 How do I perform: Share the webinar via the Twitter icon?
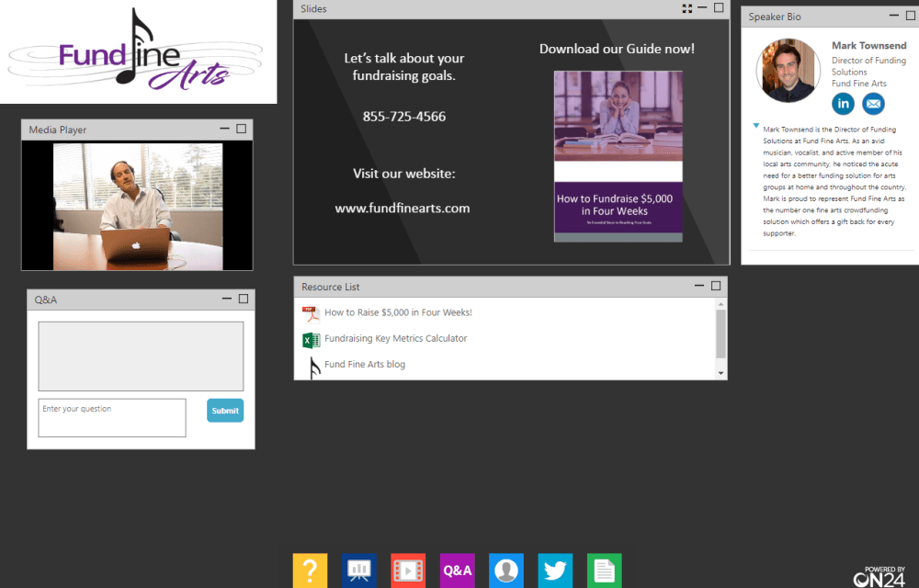[x=555, y=571]
